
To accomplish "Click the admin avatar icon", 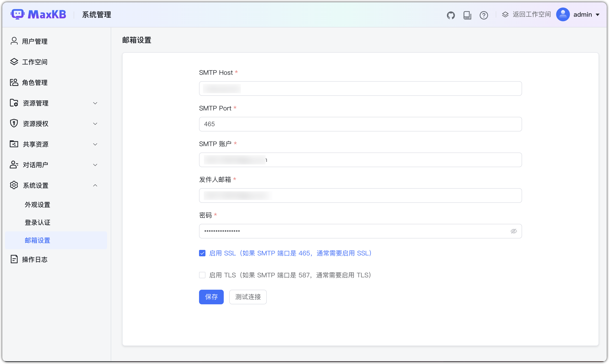I will point(563,14).
